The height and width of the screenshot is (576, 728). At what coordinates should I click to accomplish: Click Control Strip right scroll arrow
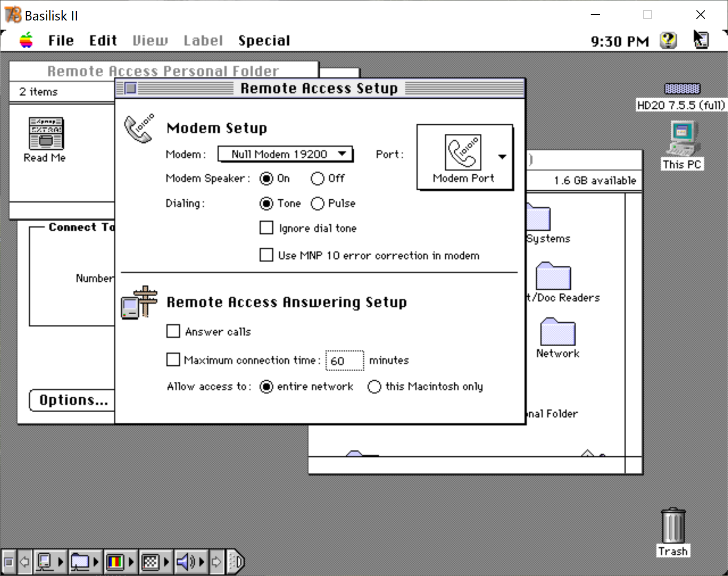point(217,562)
